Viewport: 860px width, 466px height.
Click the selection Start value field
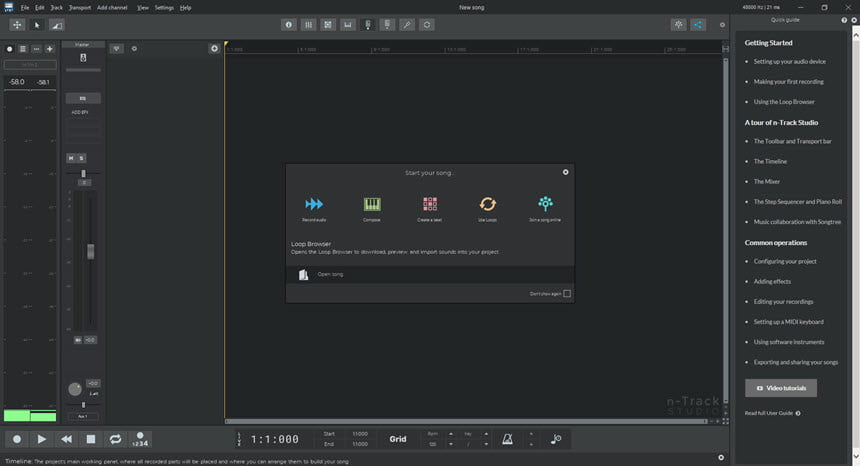click(x=360, y=434)
